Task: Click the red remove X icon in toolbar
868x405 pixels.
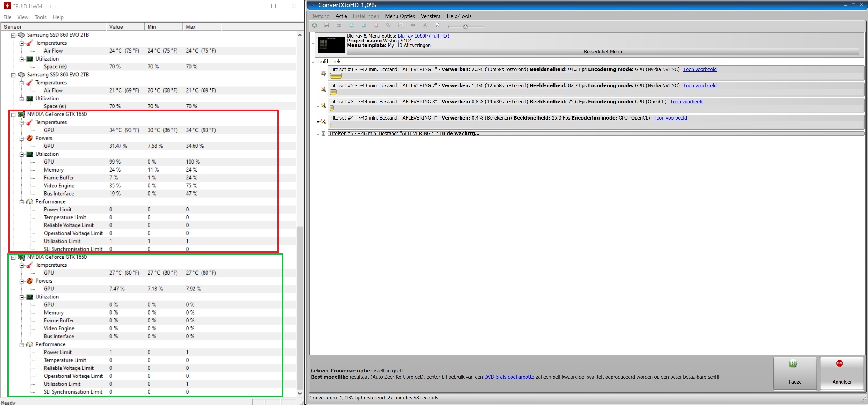Action: click(x=376, y=25)
